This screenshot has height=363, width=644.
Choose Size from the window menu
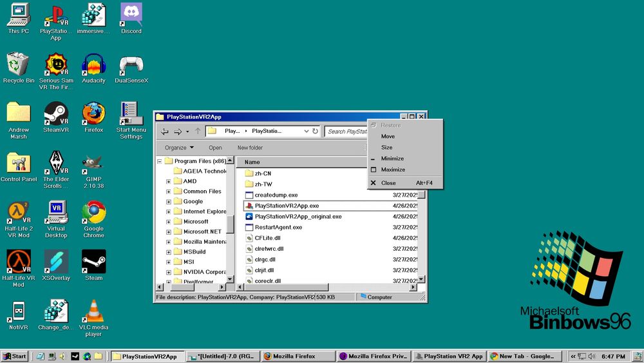[x=405, y=147]
